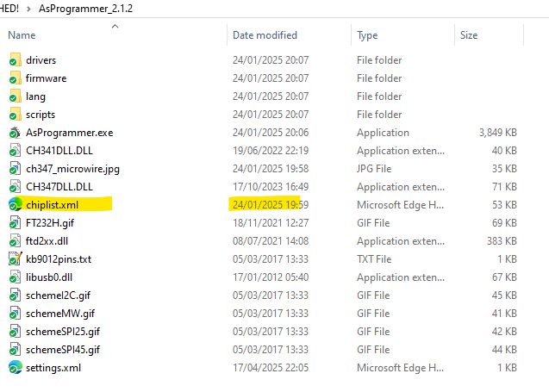The image size is (549, 392).
Task: Select the file name settings.xml
Action: pyautogui.click(x=53, y=368)
